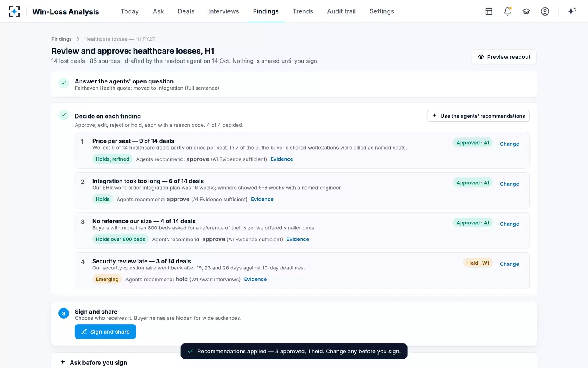Click the Holds over 800 beds tag

120,239
